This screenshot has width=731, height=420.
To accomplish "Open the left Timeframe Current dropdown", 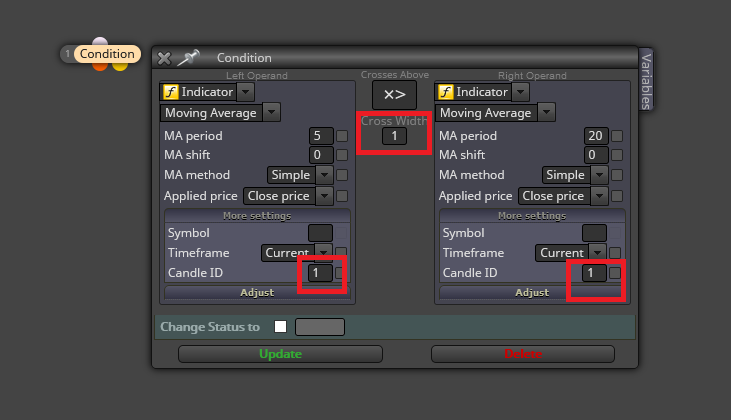I will tap(297, 253).
